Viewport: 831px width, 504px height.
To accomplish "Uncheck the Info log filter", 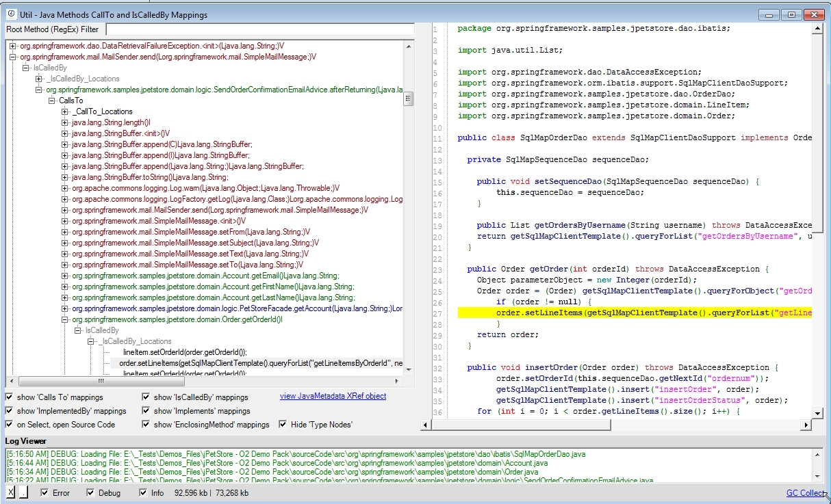I will point(143,492).
